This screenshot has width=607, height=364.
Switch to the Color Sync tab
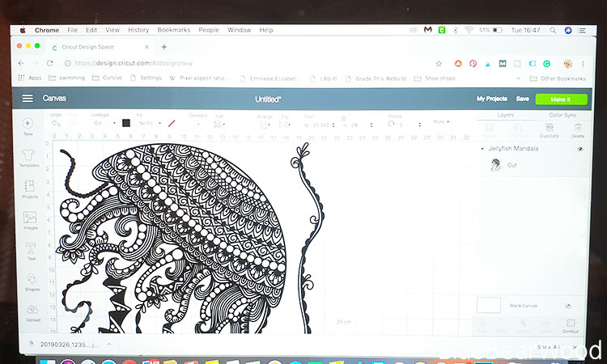pyautogui.click(x=562, y=115)
